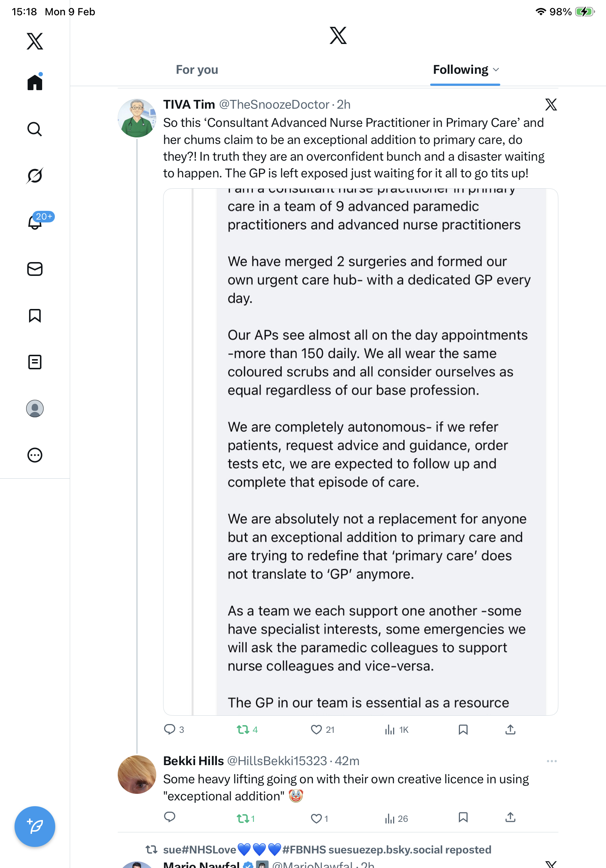
Task: Open Notifications bell with 20+ badge
Action: (35, 222)
